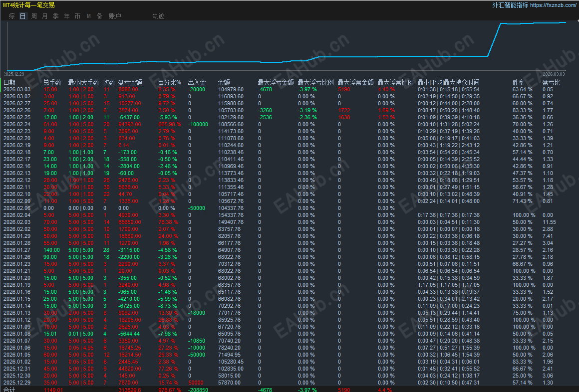Click the -208850 total withdrawal
This screenshot has width=579, height=392.
198,390
